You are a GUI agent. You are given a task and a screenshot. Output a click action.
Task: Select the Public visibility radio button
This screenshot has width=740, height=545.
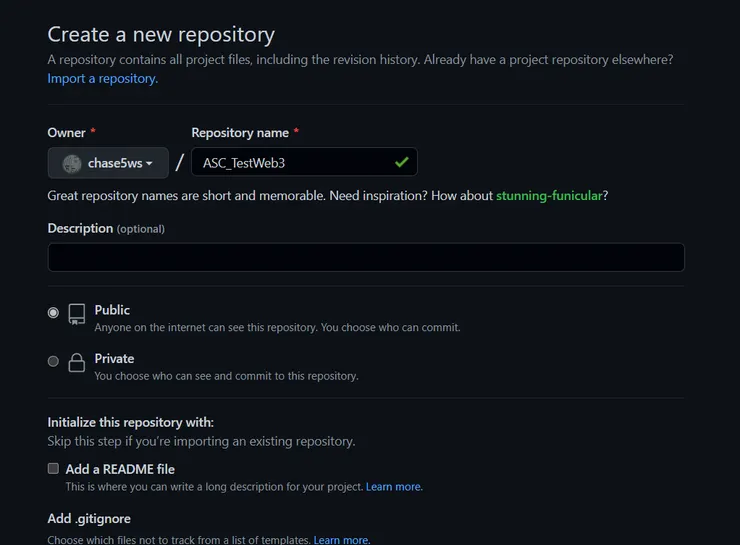click(54, 313)
